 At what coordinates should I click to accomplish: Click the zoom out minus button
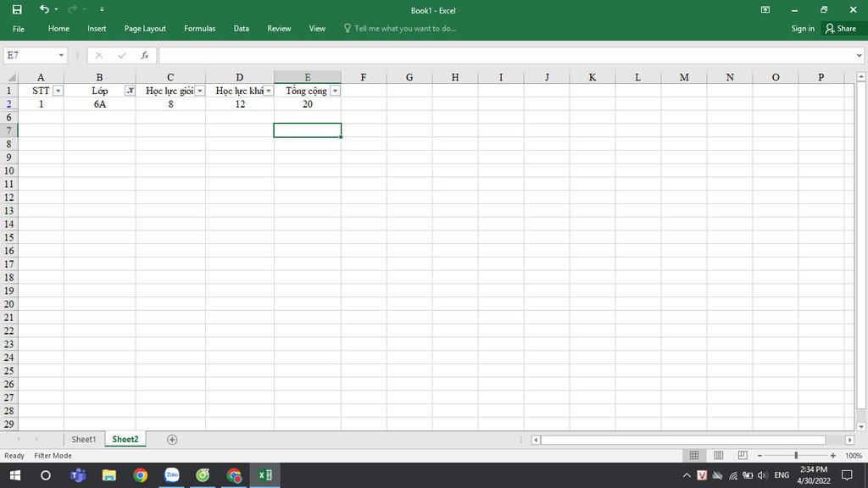coord(760,455)
